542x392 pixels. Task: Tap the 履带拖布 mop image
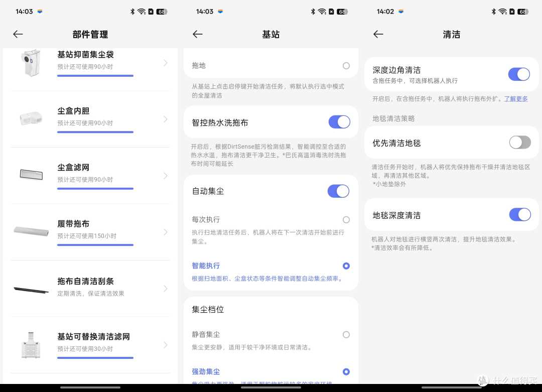(x=31, y=231)
